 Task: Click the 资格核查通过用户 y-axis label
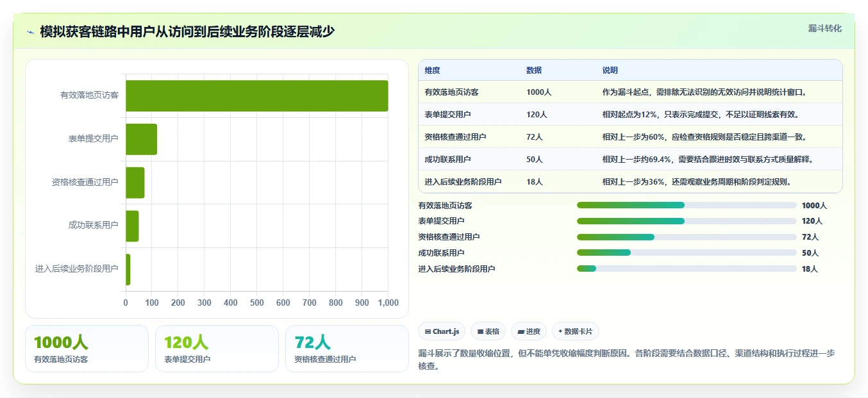click(85, 183)
